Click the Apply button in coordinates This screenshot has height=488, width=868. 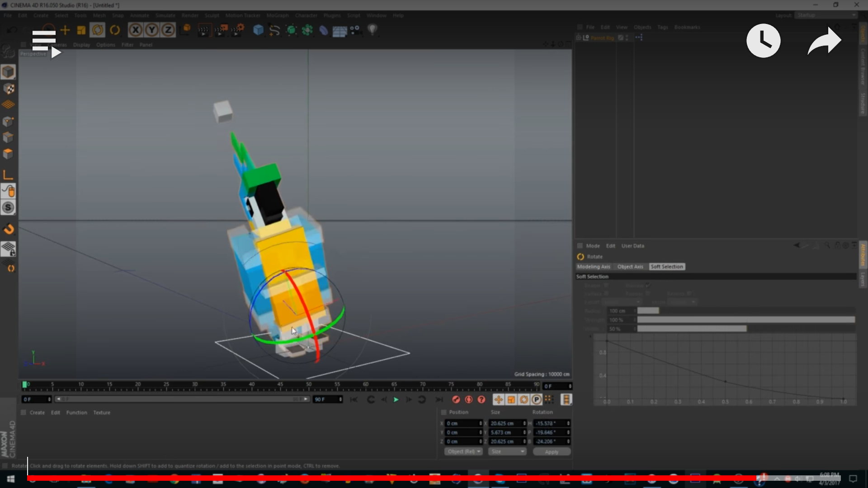pos(552,452)
